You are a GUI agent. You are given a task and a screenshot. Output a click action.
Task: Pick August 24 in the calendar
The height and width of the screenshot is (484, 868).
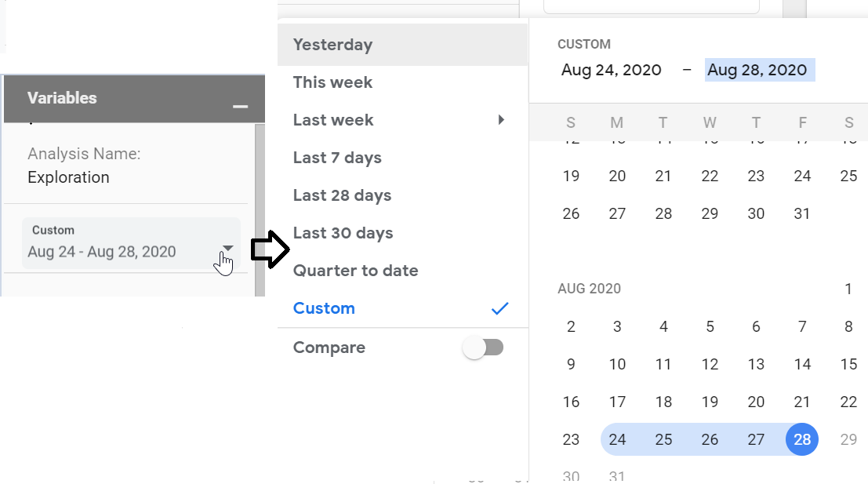click(618, 439)
